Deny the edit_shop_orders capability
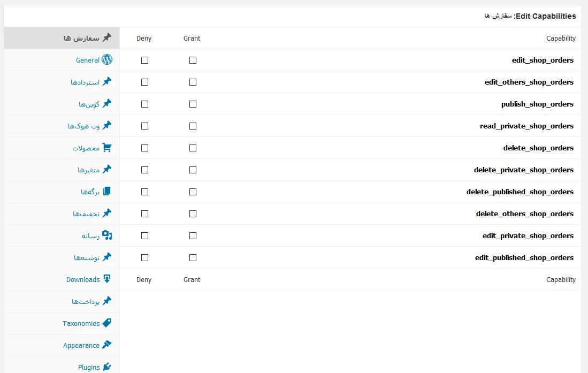 [145, 60]
